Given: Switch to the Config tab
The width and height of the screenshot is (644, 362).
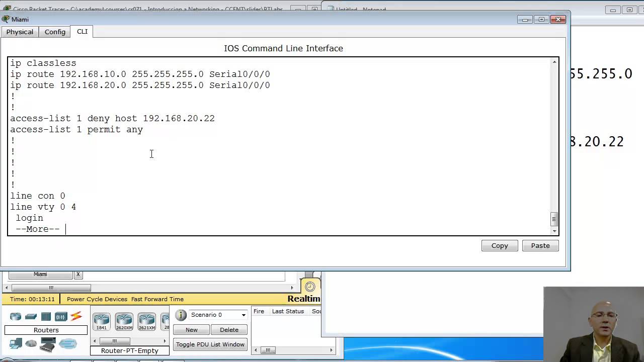Looking at the screenshot, I should 55,32.
